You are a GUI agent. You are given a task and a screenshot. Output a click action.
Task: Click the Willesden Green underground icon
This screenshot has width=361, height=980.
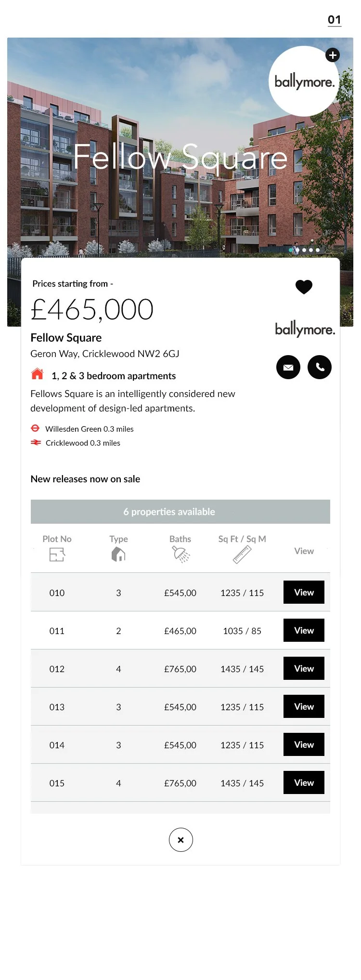tap(35, 428)
